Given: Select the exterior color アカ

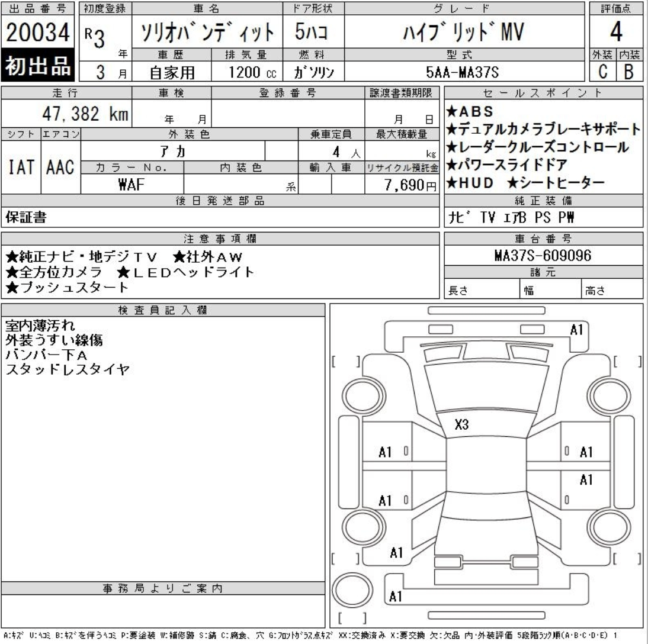Looking at the screenshot, I should pos(173,152).
